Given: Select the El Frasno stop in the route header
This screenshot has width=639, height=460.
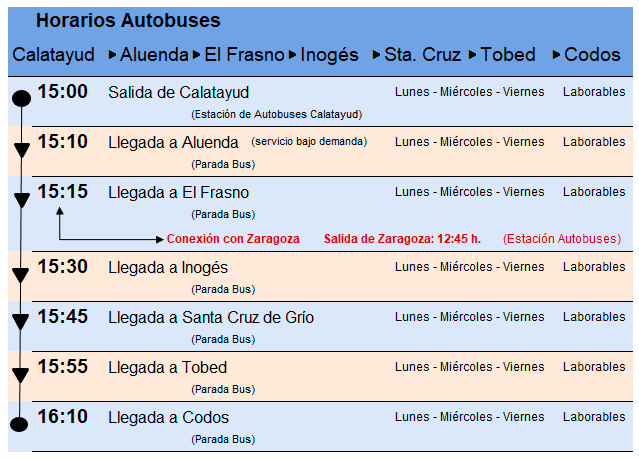Looking at the screenshot, I should tap(244, 55).
